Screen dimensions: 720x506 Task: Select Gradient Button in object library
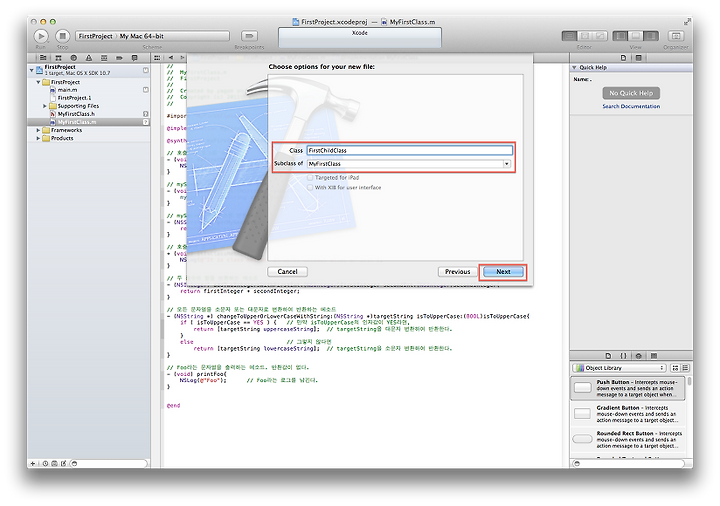(628, 414)
